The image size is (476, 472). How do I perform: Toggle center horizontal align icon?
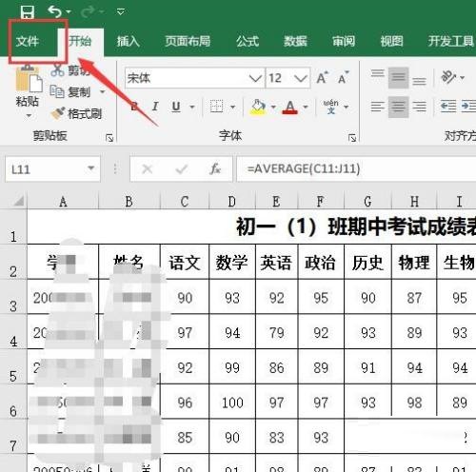[x=398, y=107]
